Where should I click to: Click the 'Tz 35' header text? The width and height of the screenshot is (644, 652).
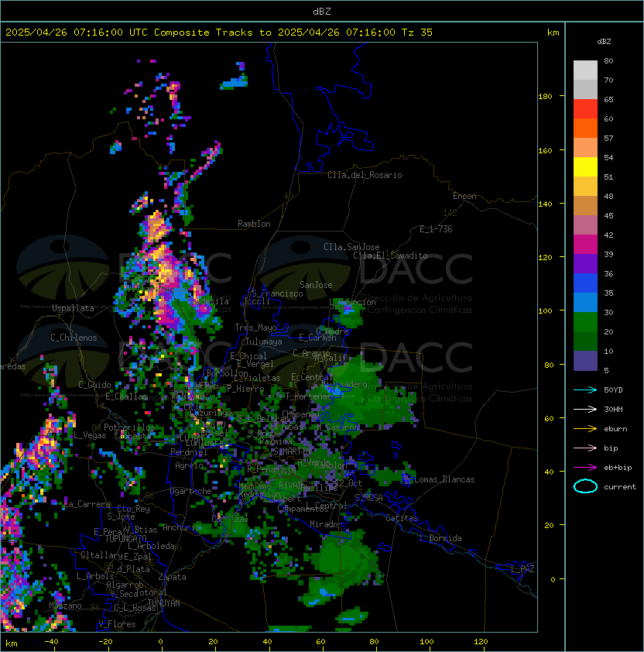(417, 33)
